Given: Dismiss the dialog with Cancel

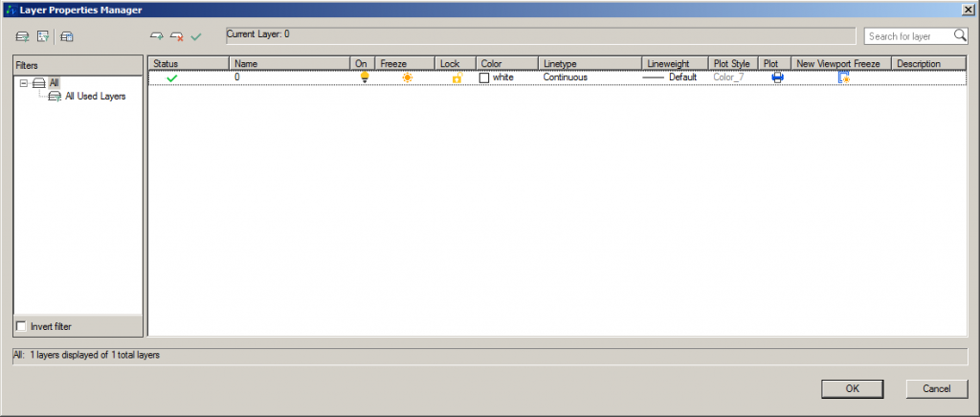Looking at the screenshot, I should click(937, 388).
